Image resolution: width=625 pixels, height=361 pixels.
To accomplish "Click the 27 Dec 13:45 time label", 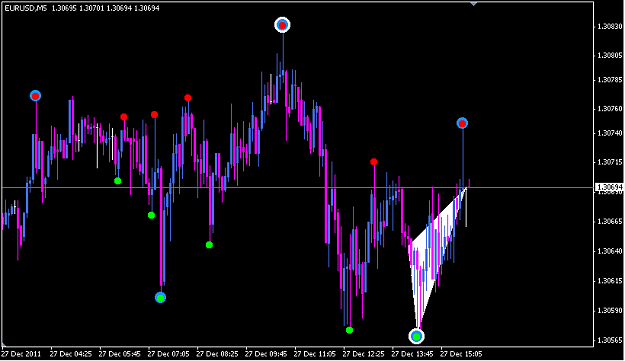I will coord(413,354).
